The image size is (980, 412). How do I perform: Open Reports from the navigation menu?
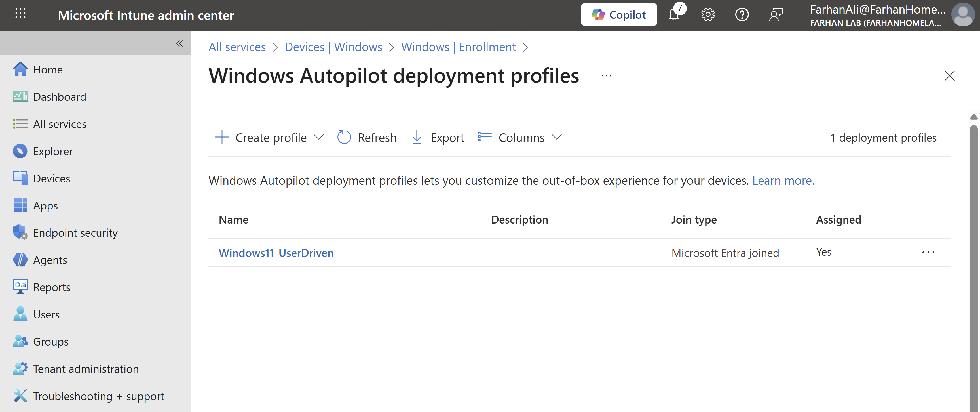[x=51, y=287]
